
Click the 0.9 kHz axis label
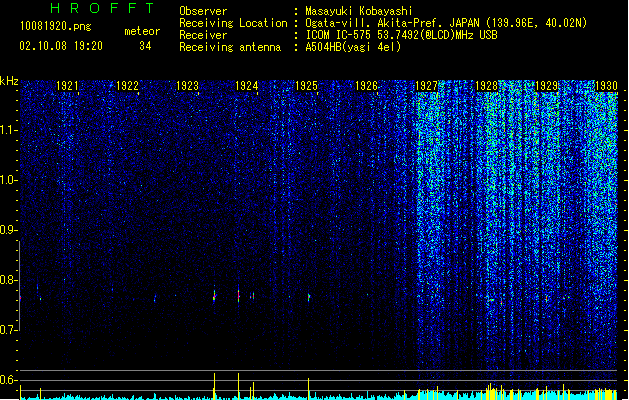(x=8, y=230)
